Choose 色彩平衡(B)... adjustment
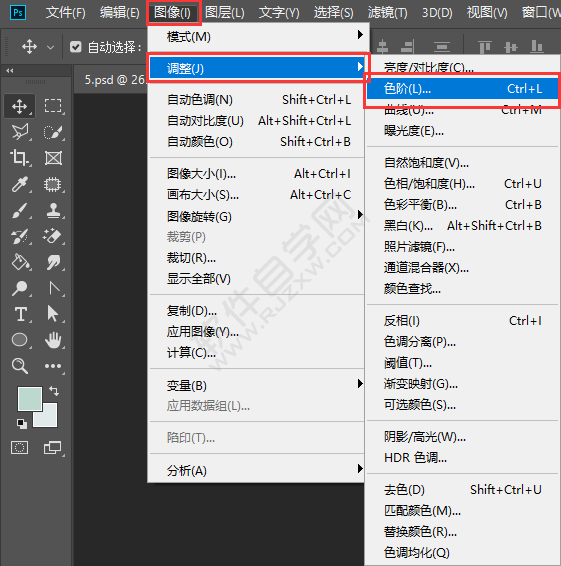Screen dimensions: 561x566 coord(462,205)
